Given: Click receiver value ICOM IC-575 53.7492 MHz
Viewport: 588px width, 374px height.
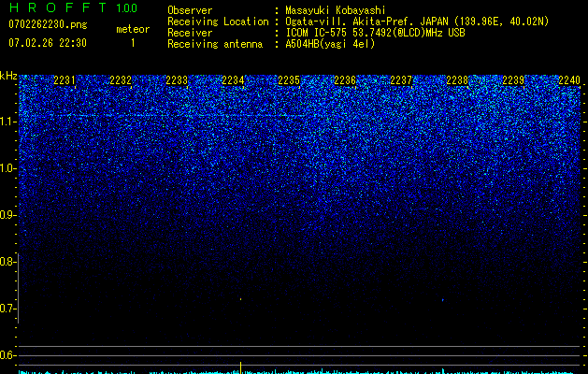Looking at the screenshot, I should tap(376, 33).
